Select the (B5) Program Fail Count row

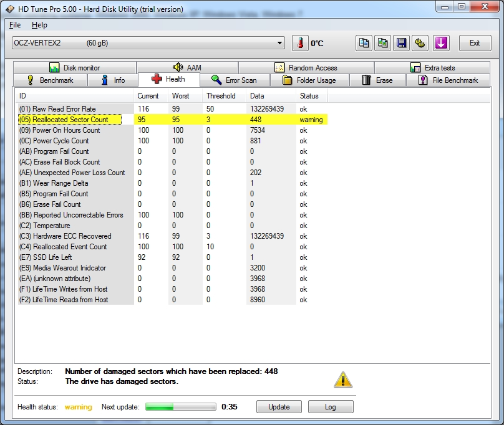(173, 194)
